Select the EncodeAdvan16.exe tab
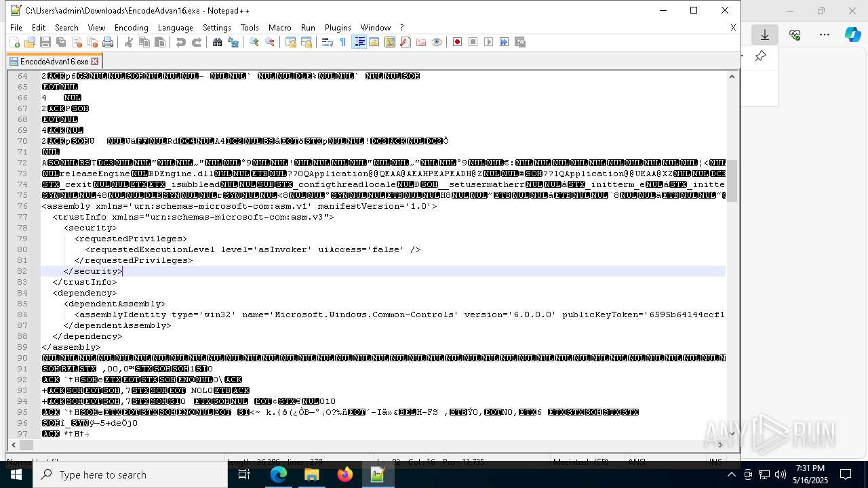868x488 pixels. click(x=54, y=61)
